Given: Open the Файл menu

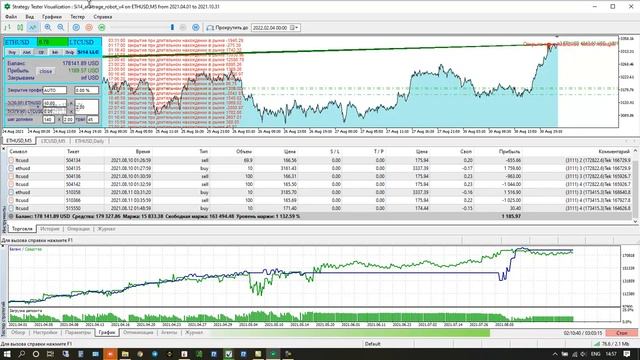Looking at the screenshot, I should 11,17.
